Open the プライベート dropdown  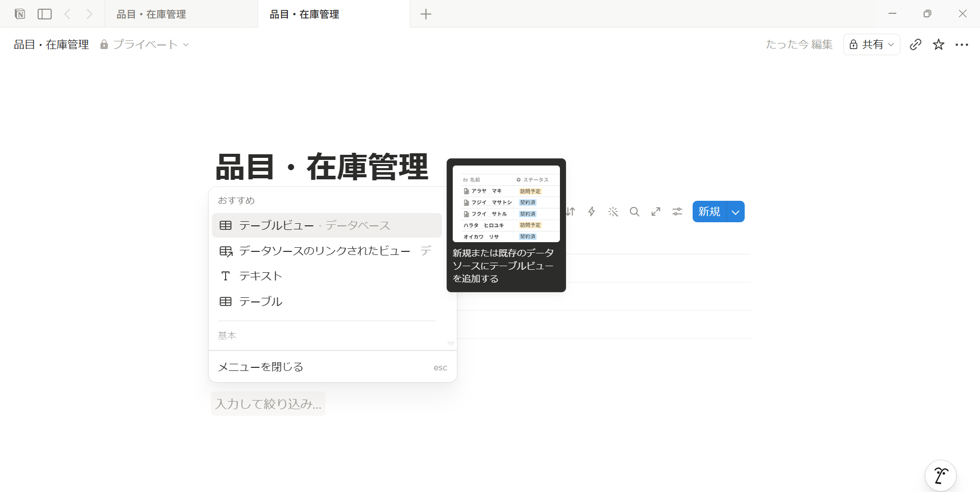click(145, 44)
